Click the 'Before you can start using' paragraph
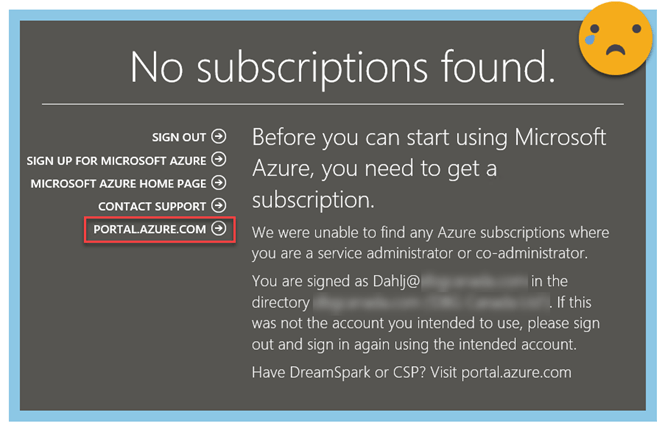This screenshot has width=665, height=429. tap(430, 168)
